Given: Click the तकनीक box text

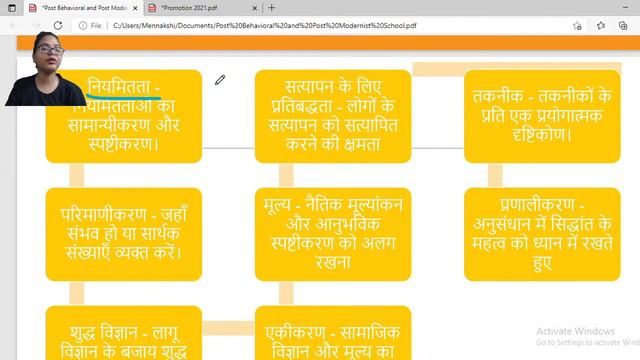Looking at the screenshot, I should pyautogui.click(x=542, y=116).
